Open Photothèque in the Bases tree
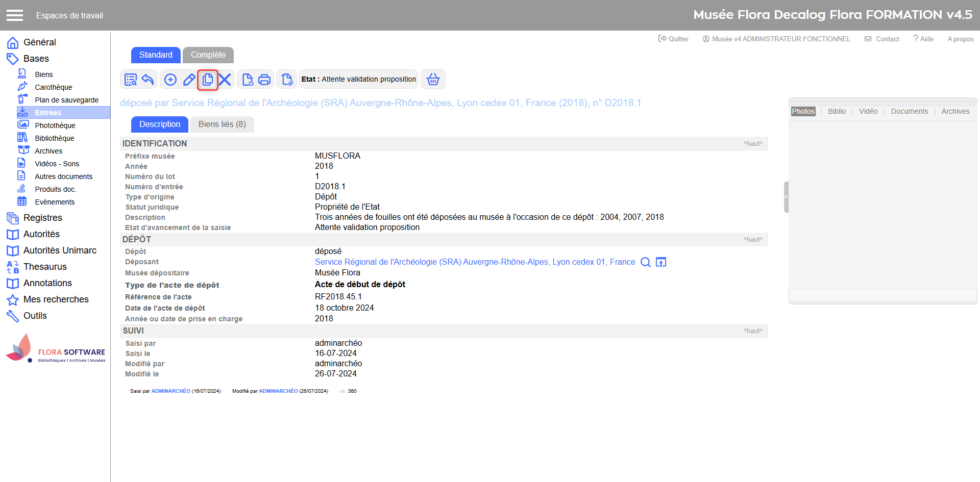Viewport: 980px width, 482px height. pyautogui.click(x=55, y=125)
